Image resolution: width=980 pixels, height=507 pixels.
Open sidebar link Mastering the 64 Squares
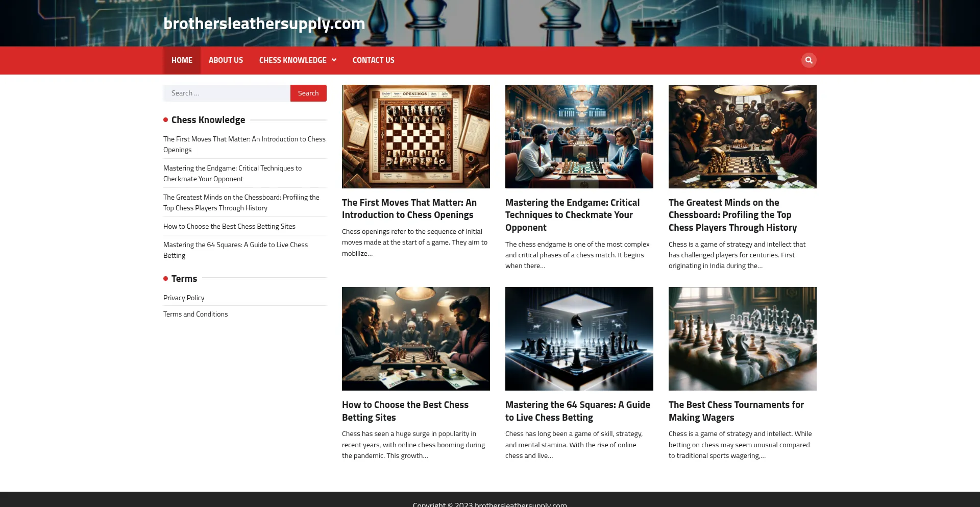235,250
